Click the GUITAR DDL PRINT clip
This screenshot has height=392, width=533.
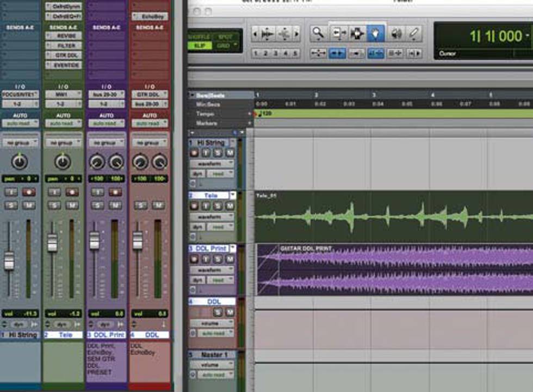click(395, 269)
